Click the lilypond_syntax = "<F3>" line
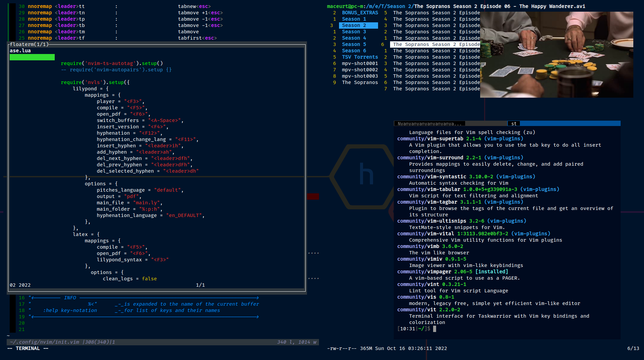 (133, 260)
